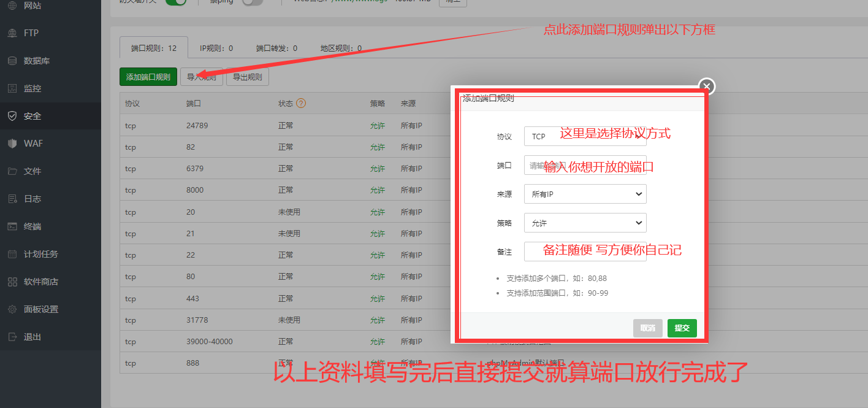Open the 网站 sidebar item icon

(12, 6)
